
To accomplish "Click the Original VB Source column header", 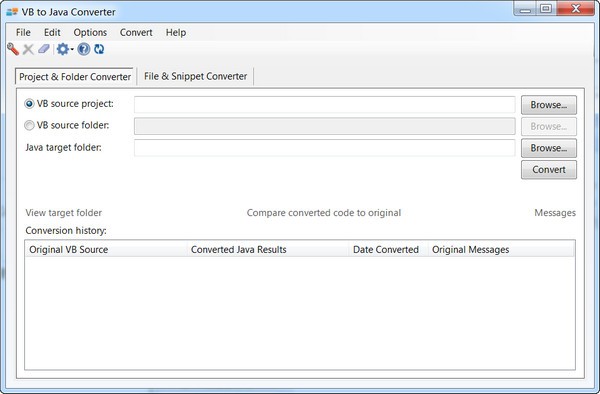I will (x=106, y=249).
